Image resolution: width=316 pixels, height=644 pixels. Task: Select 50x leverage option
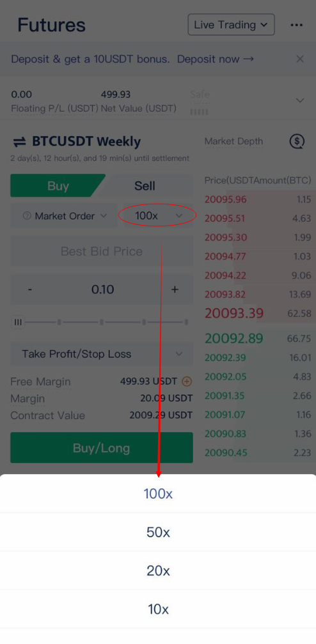click(158, 532)
